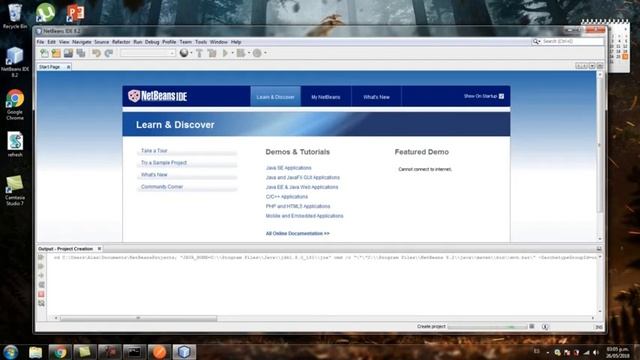Toggle the Show On Startup checkbox
This screenshot has width=640, height=360.
[x=501, y=96]
